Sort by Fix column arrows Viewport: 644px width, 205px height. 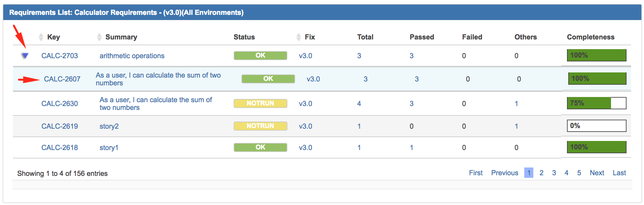tap(298, 37)
